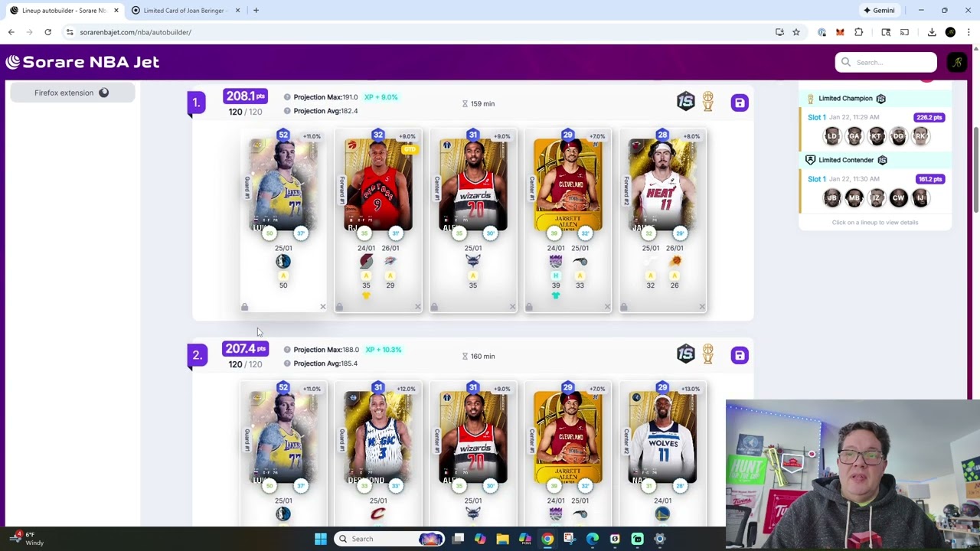Viewport: 980px width, 551px height.
Task: Save lineup 1 with the floppy icon
Action: 739,103
